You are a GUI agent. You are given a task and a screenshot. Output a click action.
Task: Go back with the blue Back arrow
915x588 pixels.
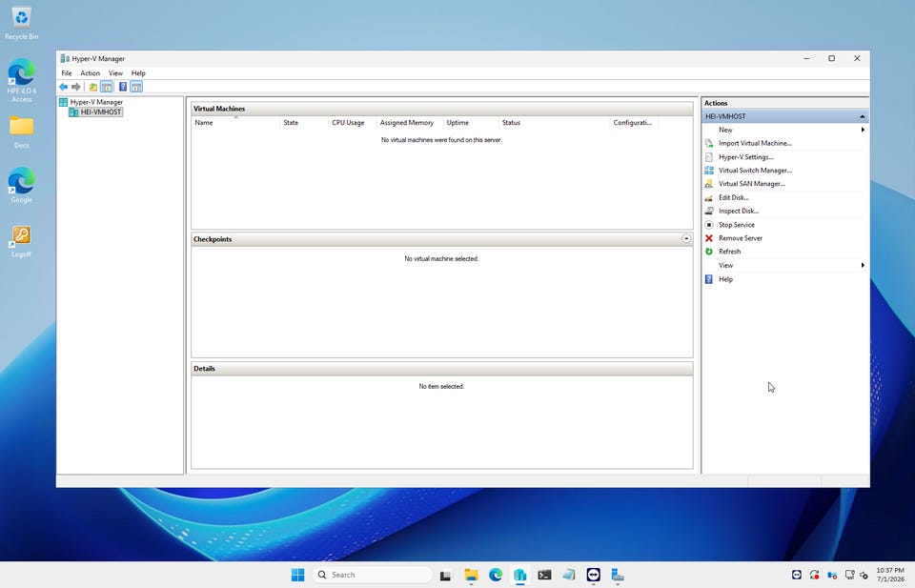pos(63,87)
